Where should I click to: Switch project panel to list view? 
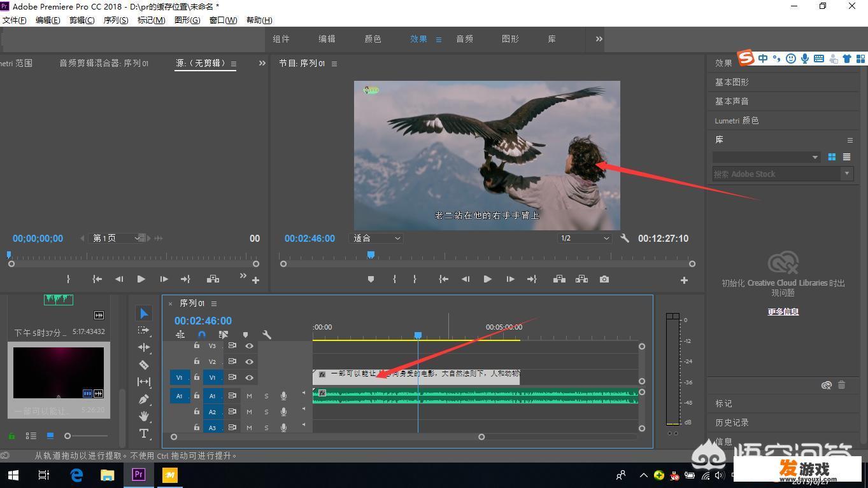click(x=31, y=436)
